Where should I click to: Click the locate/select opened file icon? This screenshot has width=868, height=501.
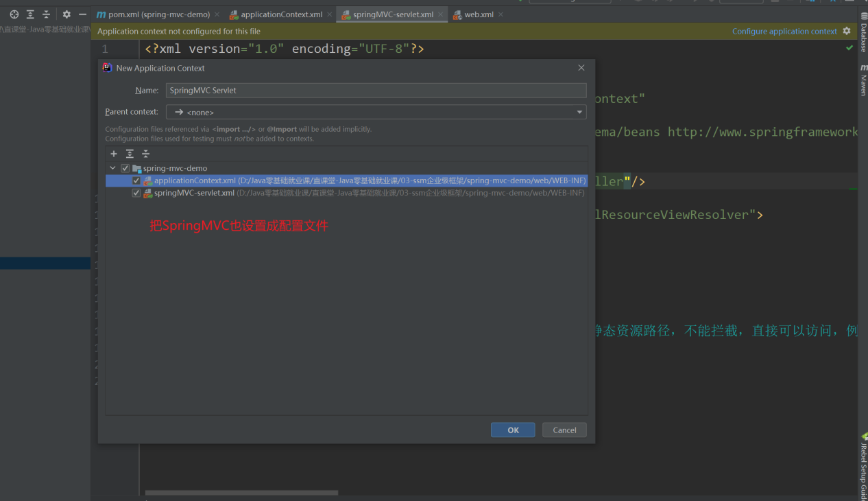[14, 14]
